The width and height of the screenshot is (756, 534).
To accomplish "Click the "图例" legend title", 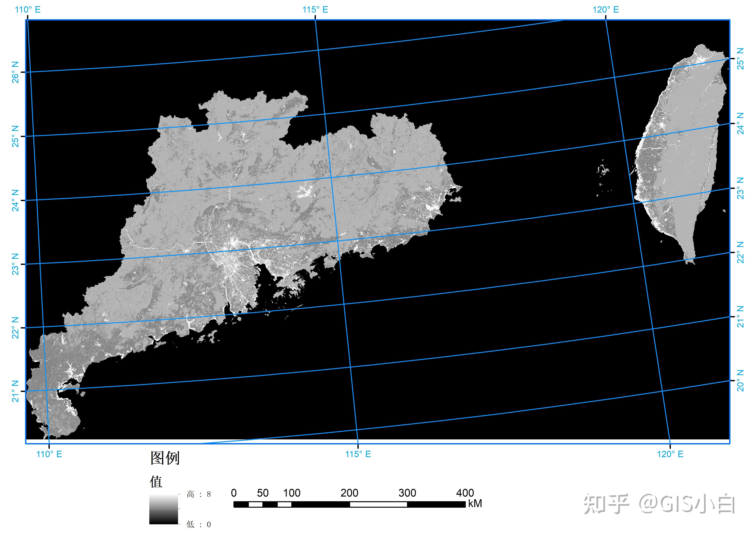I will 165,458.
